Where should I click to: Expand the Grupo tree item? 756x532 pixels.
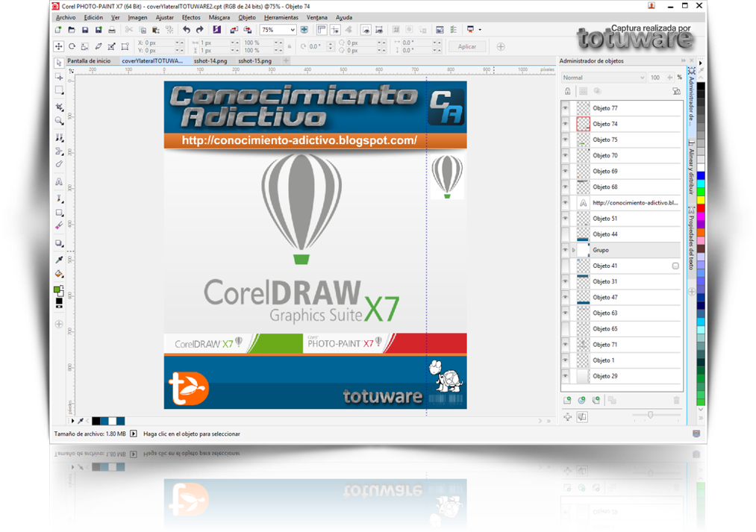(573, 250)
